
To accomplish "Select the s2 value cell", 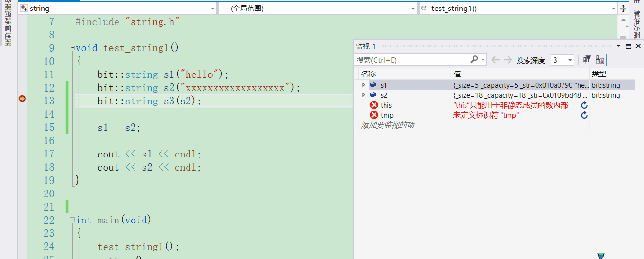I will [x=520, y=95].
